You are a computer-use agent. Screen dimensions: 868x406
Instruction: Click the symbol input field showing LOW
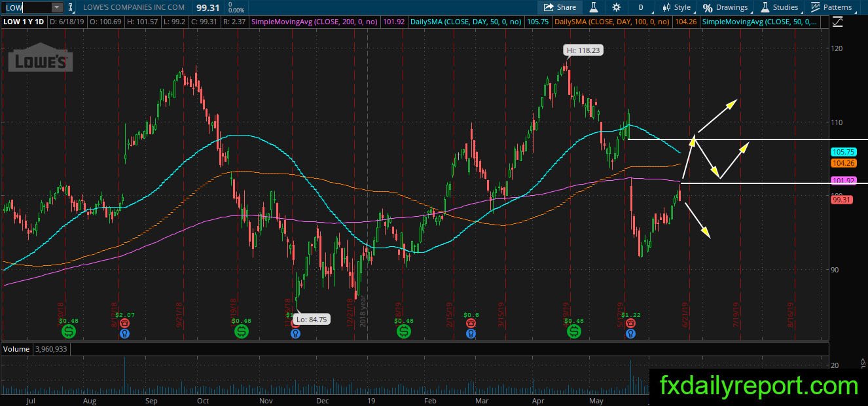click(26, 7)
